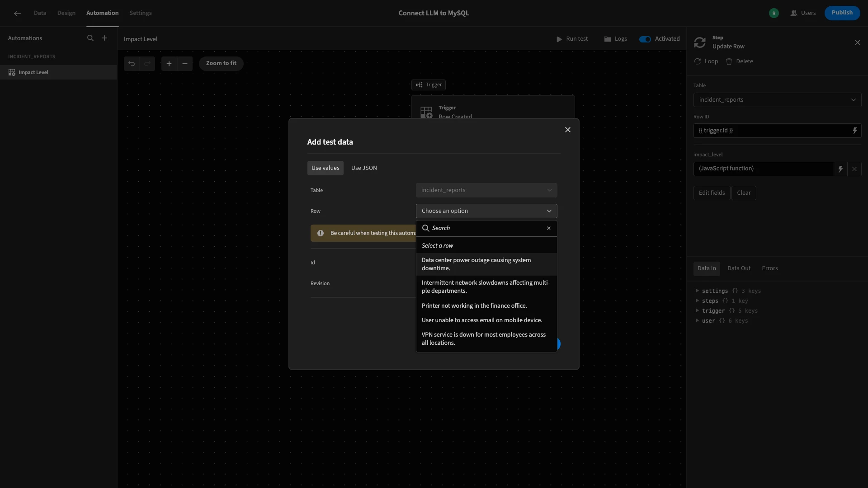Image resolution: width=868 pixels, height=488 pixels.
Task: Redo the canvas change
Action: [147, 64]
